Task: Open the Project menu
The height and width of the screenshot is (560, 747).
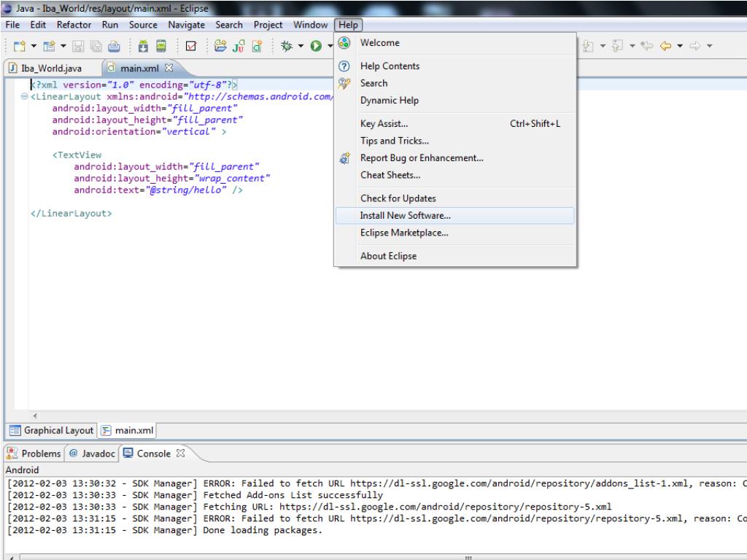Action: tap(268, 25)
